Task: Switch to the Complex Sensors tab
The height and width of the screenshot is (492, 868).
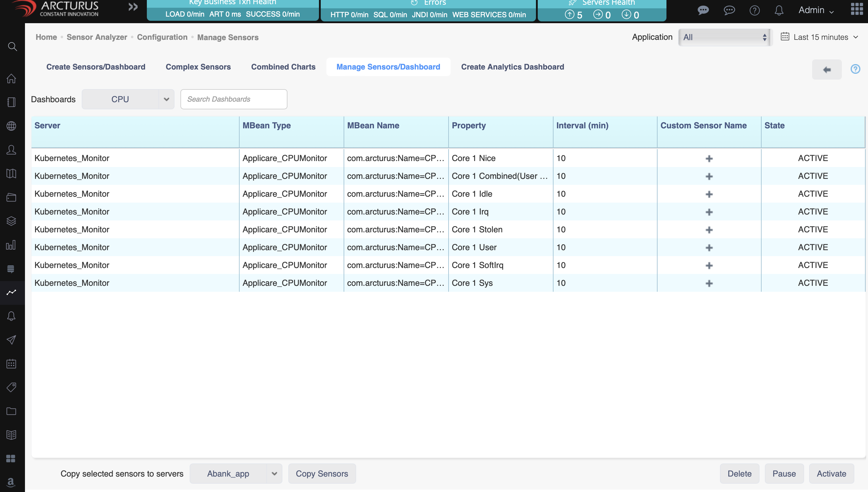Action: (198, 67)
